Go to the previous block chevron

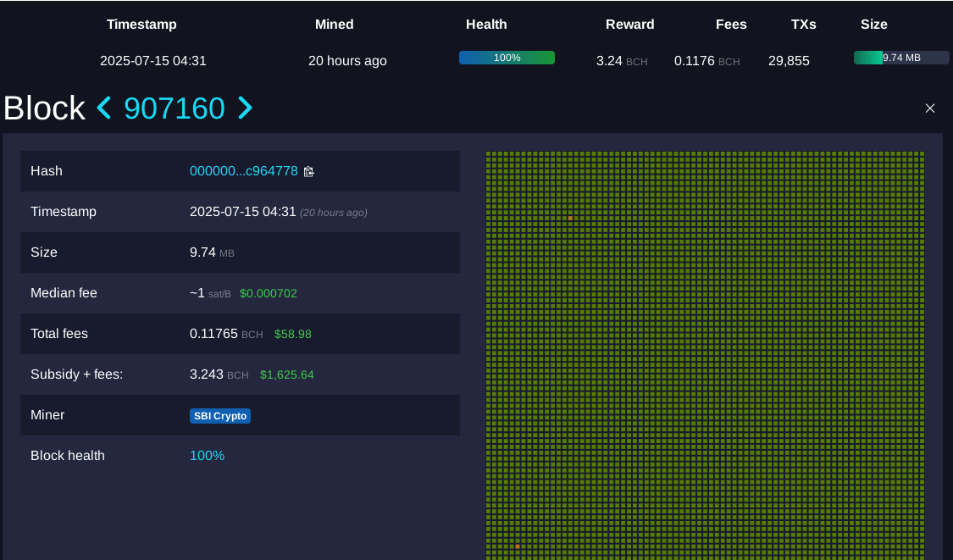(104, 108)
